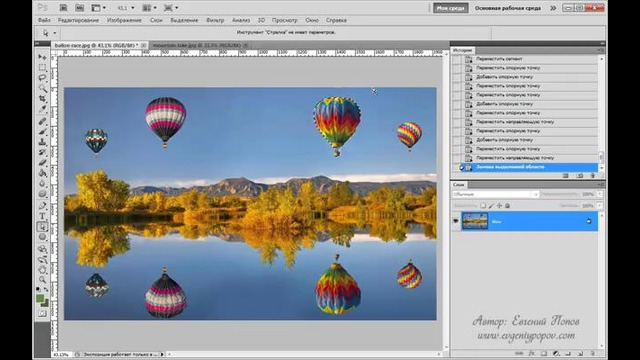Screen dimensions: 640x360
Task: Pick the Horizontal Type tool
Action: pyautogui.click(x=42, y=216)
